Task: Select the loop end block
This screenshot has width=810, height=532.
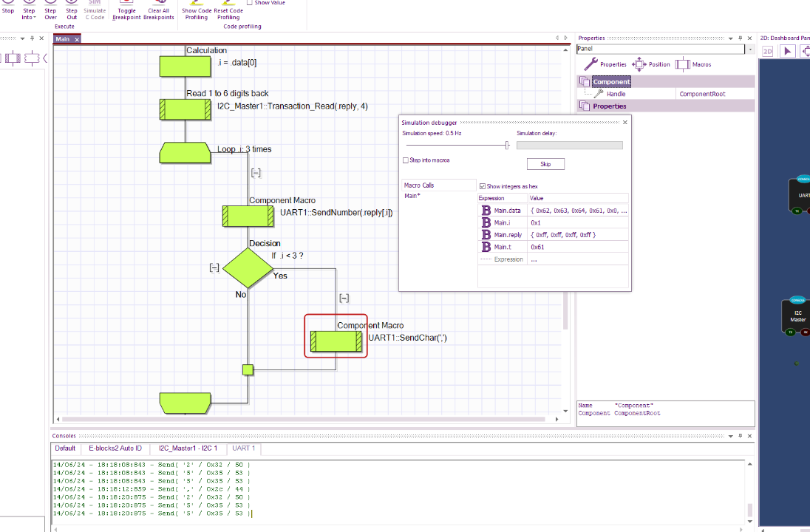Action: [185, 403]
